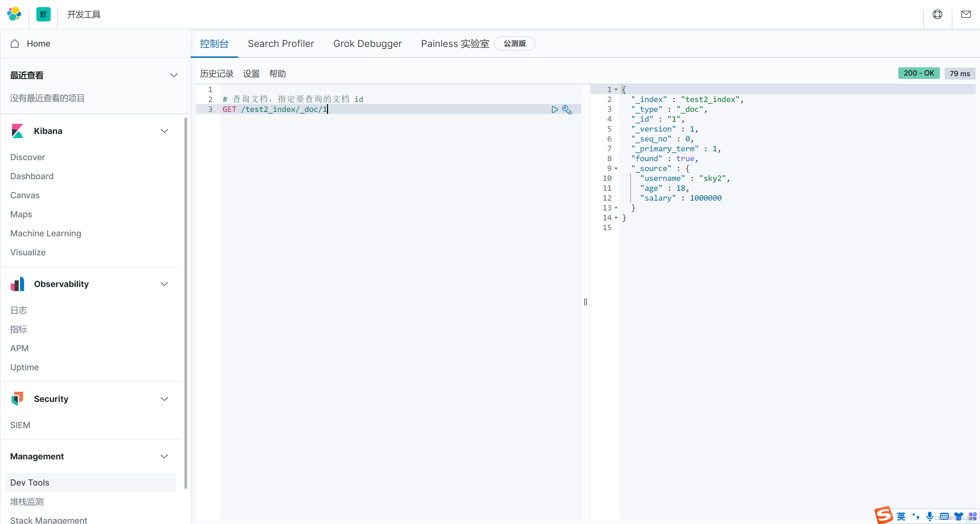Screen dimensions: 980x524
Task: Switch to the 控制台 tab
Action: click(x=214, y=44)
